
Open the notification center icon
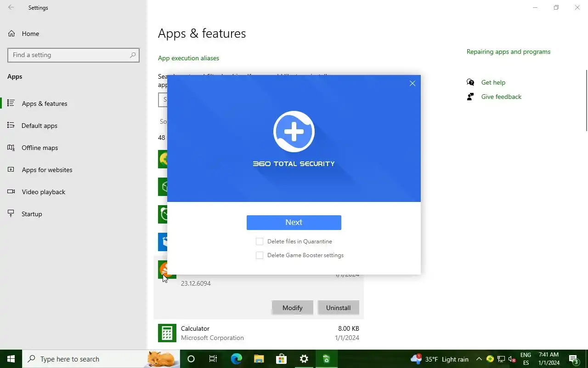[x=574, y=359]
